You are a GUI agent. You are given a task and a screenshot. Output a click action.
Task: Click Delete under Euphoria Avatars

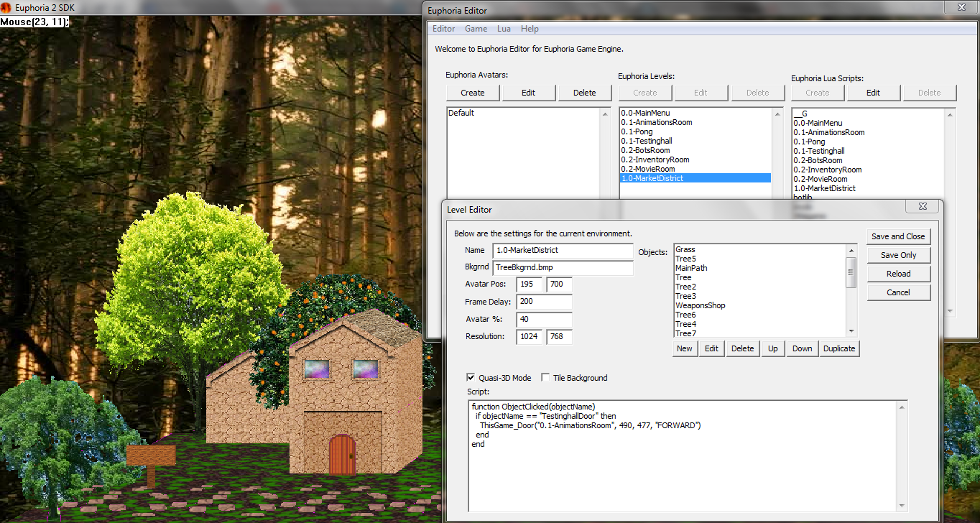tap(584, 93)
